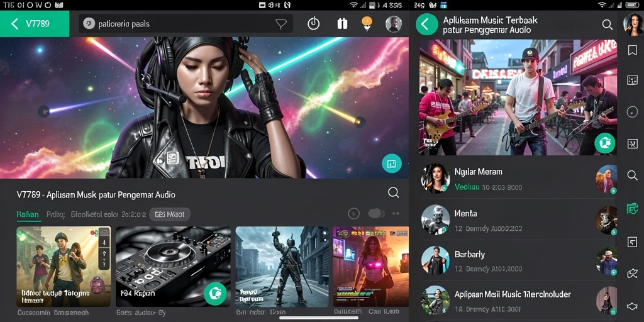Click the pen icon in the right sidebar
Viewport: 644px width, 322px height.
point(633,274)
